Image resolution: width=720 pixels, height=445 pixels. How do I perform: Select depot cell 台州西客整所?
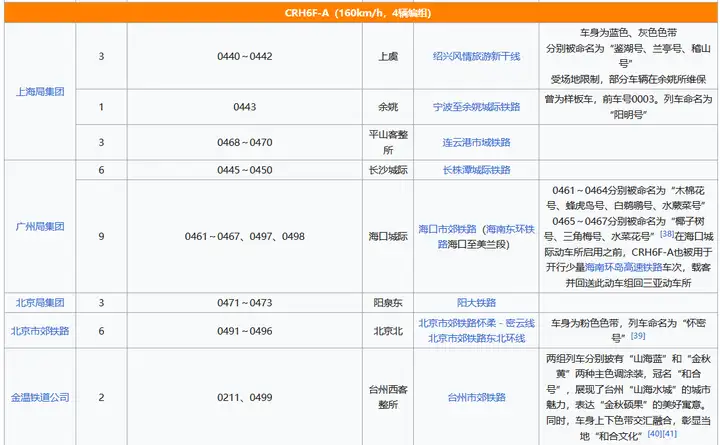pyautogui.click(x=388, y=397)
